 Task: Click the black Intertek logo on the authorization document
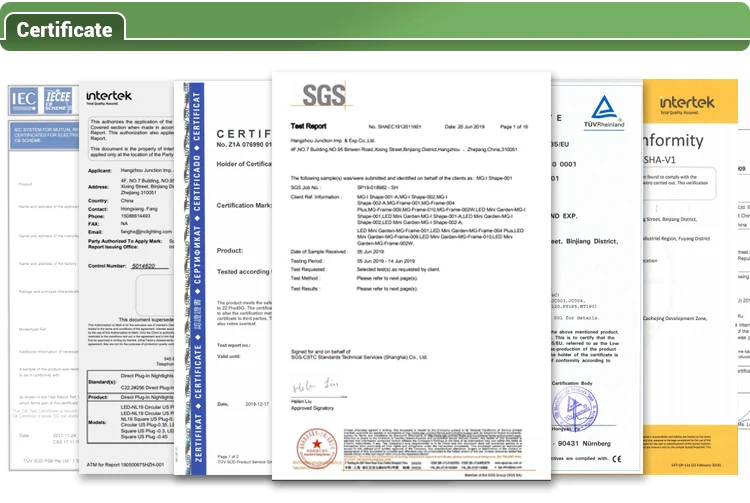109,97
